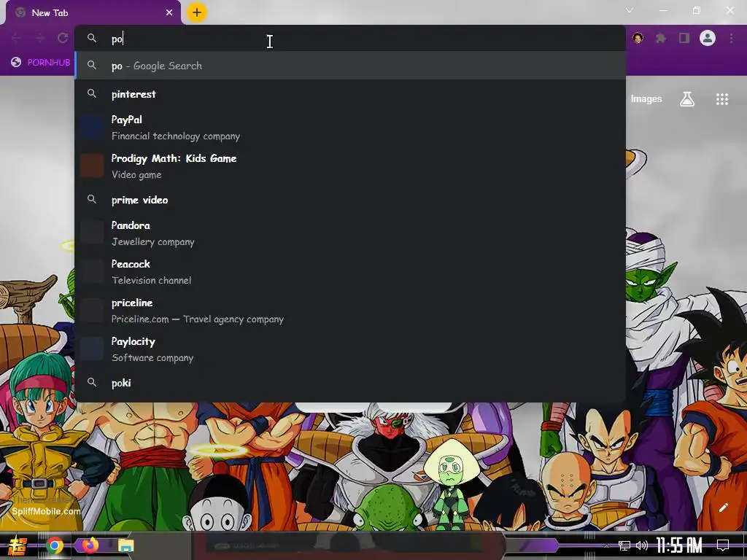Choose the poki suggestion
This screenshot has width=747, height=560.
point(350,383)
